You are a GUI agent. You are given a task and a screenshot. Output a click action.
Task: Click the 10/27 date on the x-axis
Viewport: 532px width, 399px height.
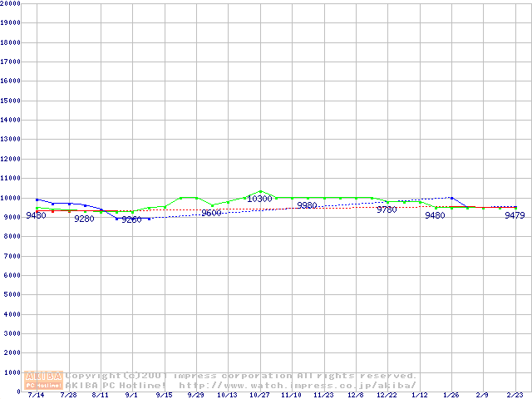click(x=260, y=396)
